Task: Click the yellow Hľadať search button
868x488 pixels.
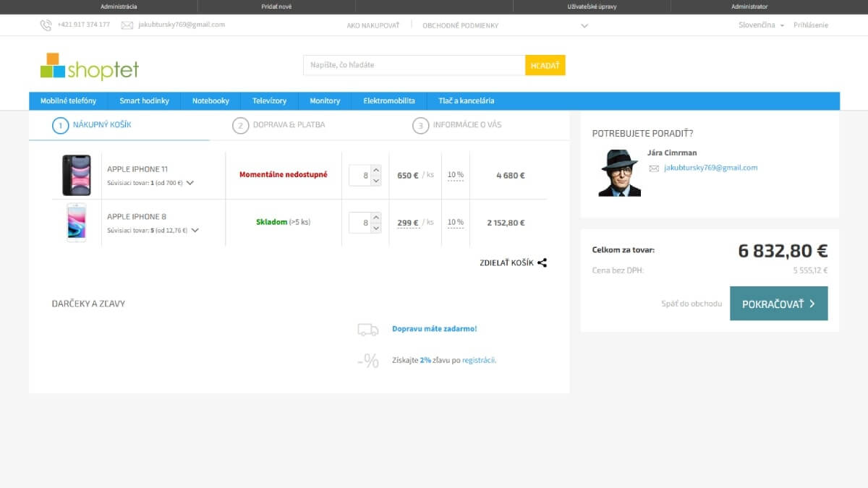Action: [x=545, y=65]
